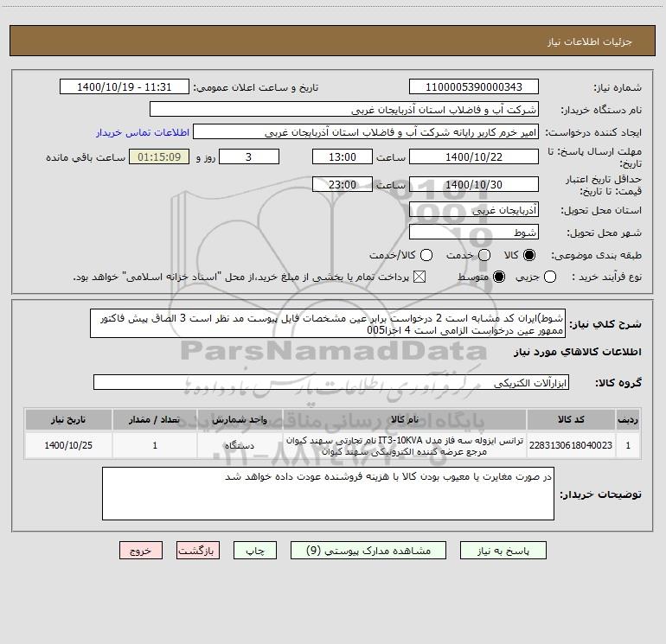Click the validity time field 23:00
The width and height of the screenshot is (666, 644).
click(x=343, y=184)
